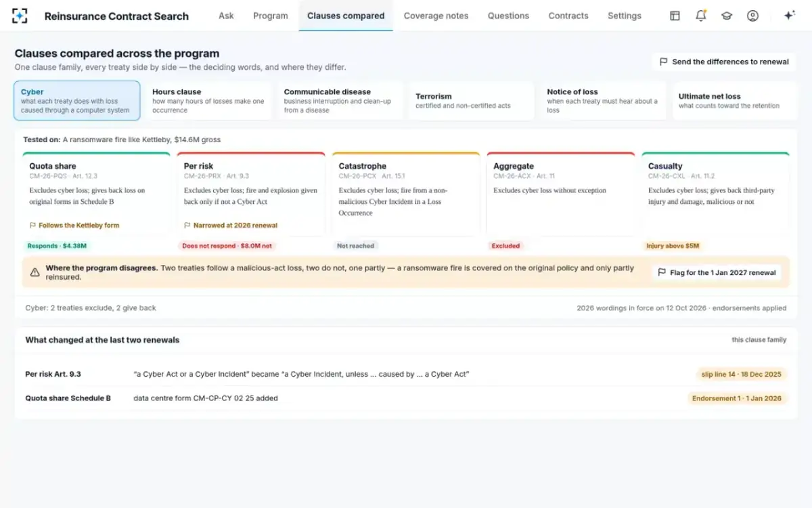
Task: Click flag icon beside Follows the Kettleby form
Action: (x=32, y=226)
